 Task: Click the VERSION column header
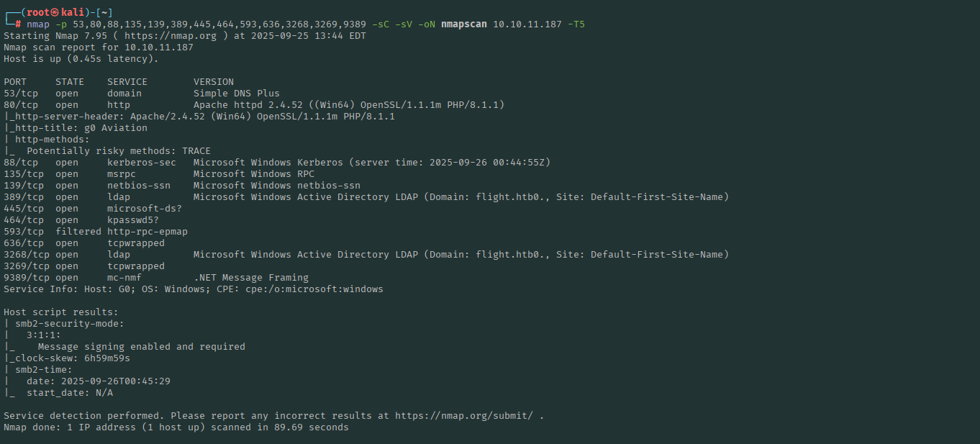(x=213, y=82)
